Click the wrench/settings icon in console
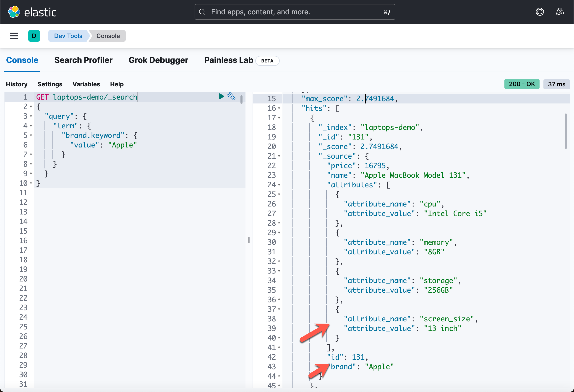This screenshot has height=392, width=574. [231, 96]
